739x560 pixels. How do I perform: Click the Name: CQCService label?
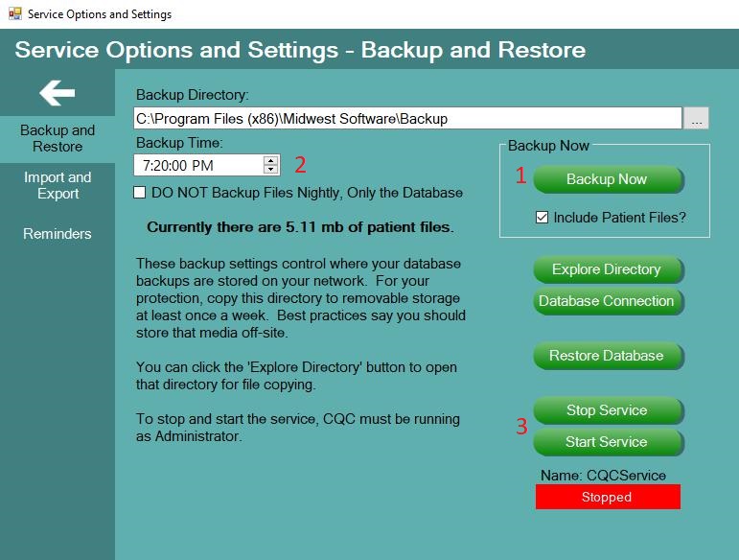click(x=603, y=476)
